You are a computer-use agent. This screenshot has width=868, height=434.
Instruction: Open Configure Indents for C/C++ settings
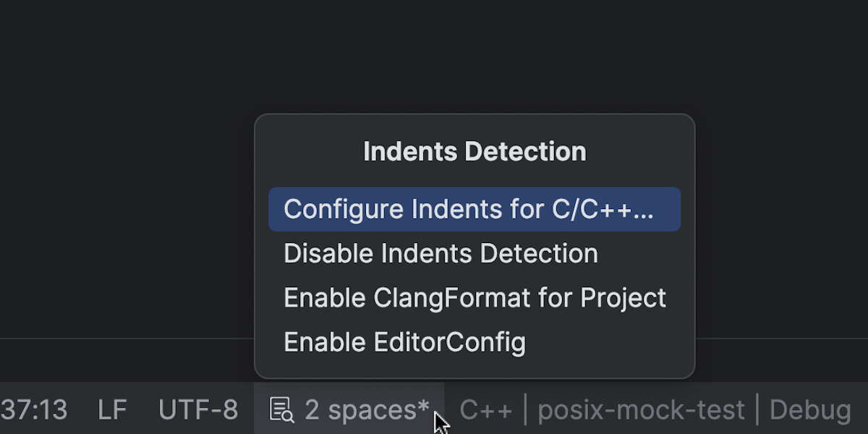[475, 209]
